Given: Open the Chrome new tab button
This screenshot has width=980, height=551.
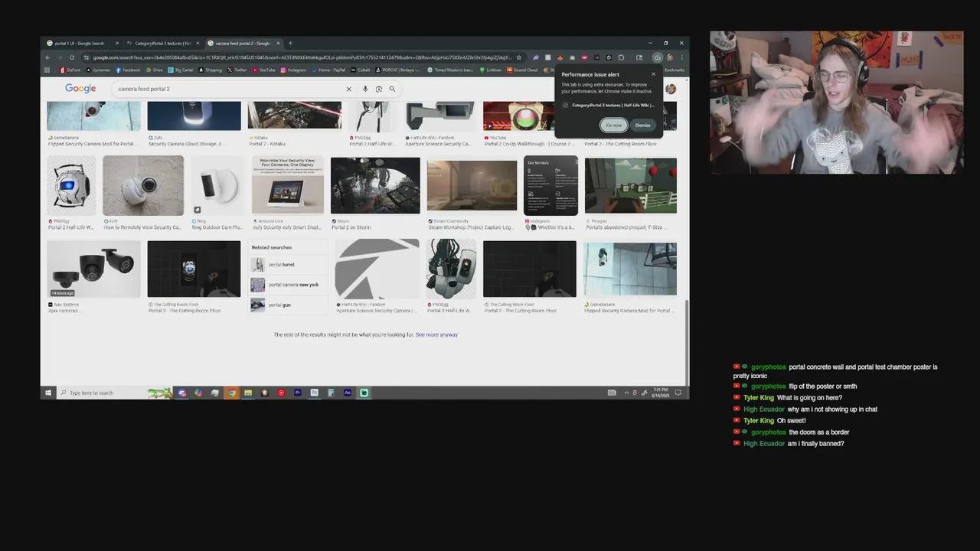Looking at the screenshot, I should tap(290, 43).
